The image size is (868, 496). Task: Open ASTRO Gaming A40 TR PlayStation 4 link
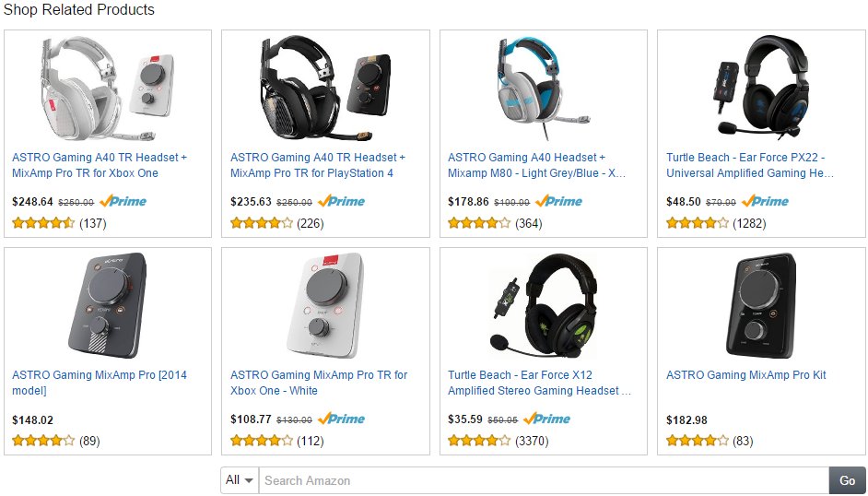coord(318,165)
